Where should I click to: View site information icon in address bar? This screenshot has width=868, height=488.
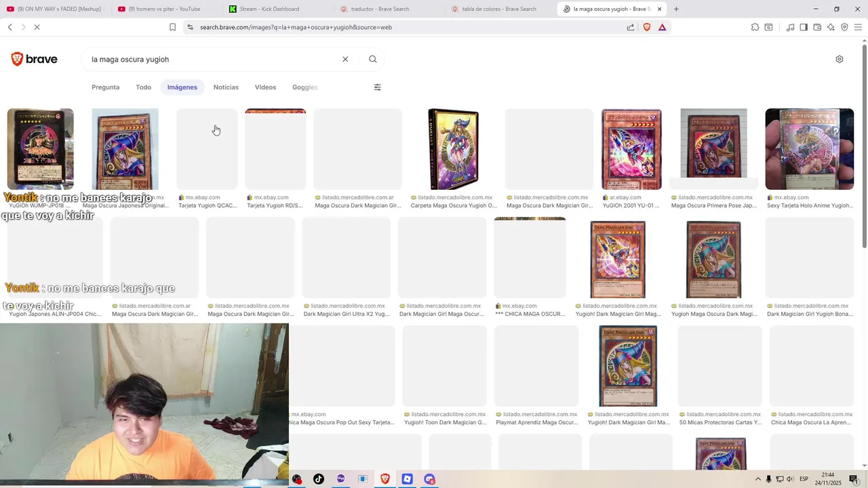click(191, 27)
